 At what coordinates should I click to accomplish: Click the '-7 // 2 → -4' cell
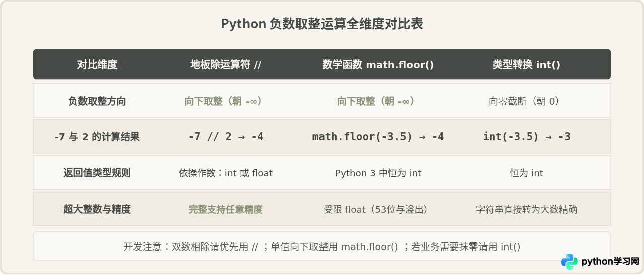pos(225,137)
